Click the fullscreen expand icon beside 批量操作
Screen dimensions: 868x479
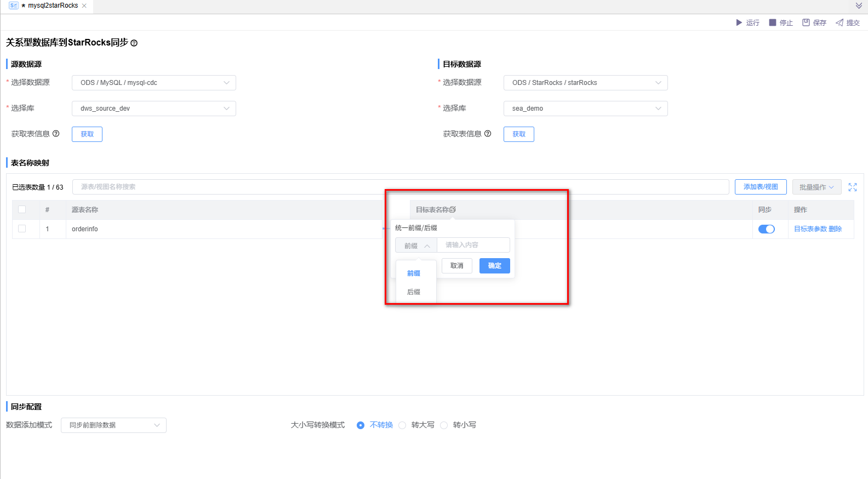853,187
